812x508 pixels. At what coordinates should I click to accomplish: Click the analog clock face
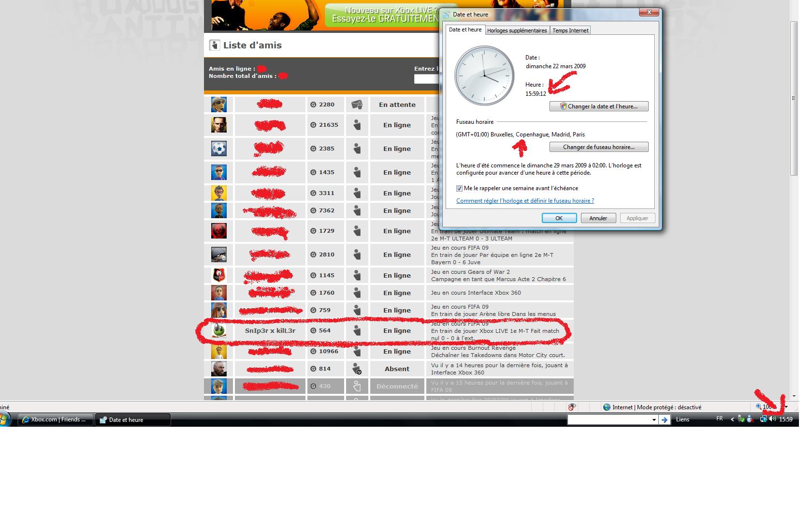coord(484,76)
